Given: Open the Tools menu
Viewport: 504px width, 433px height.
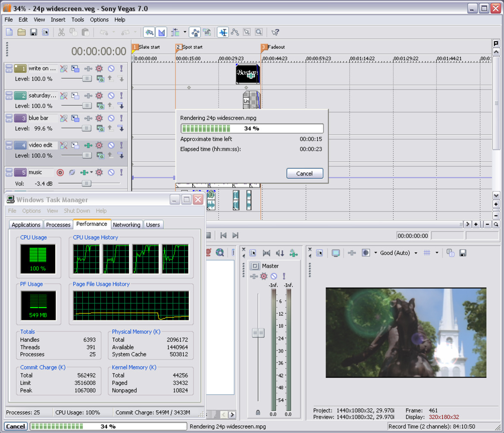Looking at the screenshot, I should pos(78,19).
